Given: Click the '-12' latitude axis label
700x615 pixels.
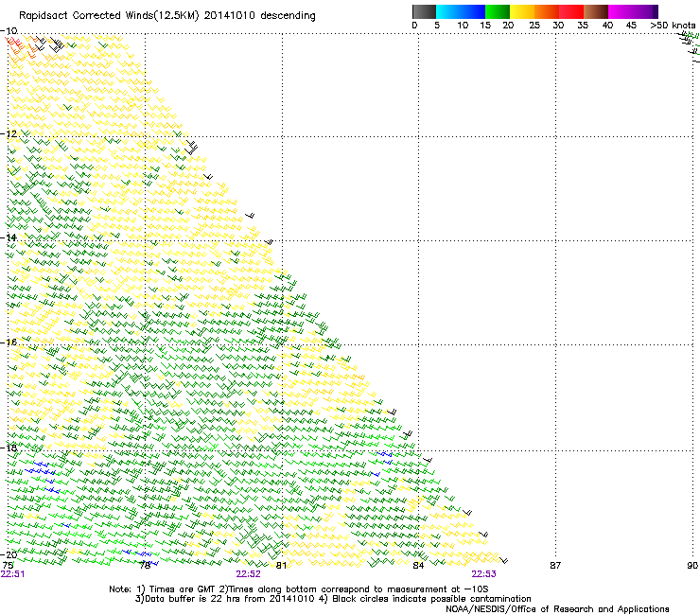Looking at the screenshot, I should tap(9, 133).
